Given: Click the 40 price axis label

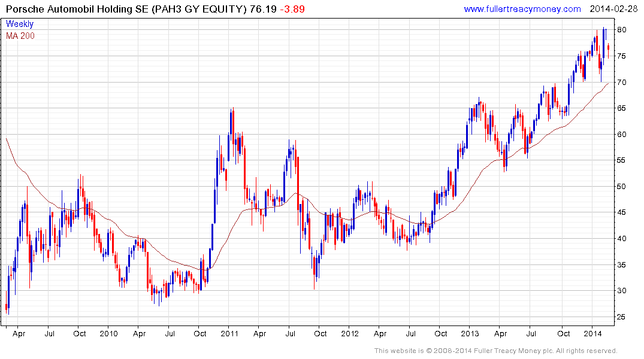Looking at the screenshot, I should point(621,238).
